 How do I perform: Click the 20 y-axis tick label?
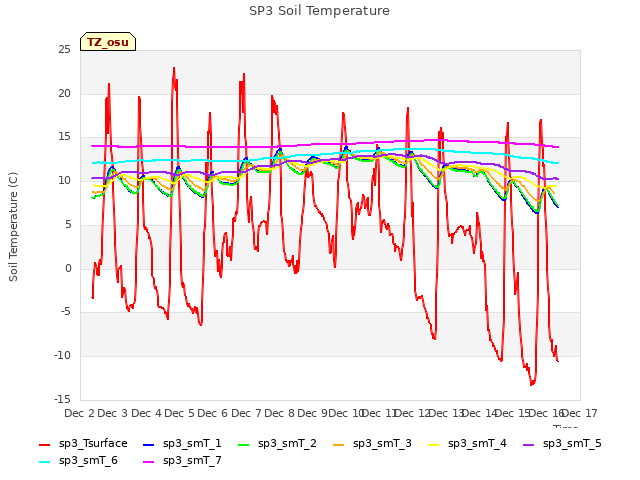click(x=64, y=93)
